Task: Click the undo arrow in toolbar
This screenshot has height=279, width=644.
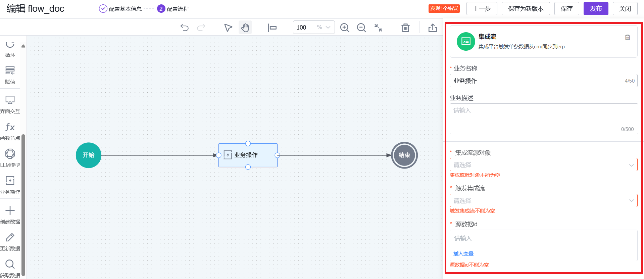Action: 184,28
